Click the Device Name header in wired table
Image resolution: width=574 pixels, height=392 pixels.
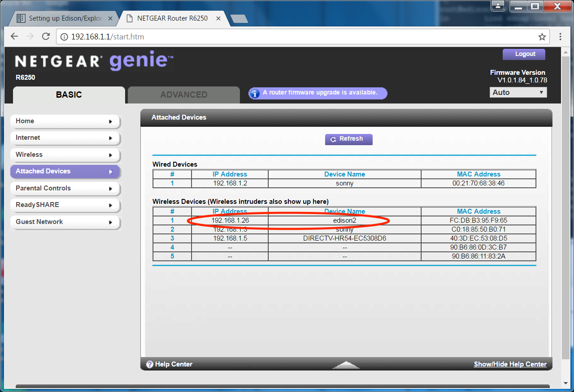(344, 174)
